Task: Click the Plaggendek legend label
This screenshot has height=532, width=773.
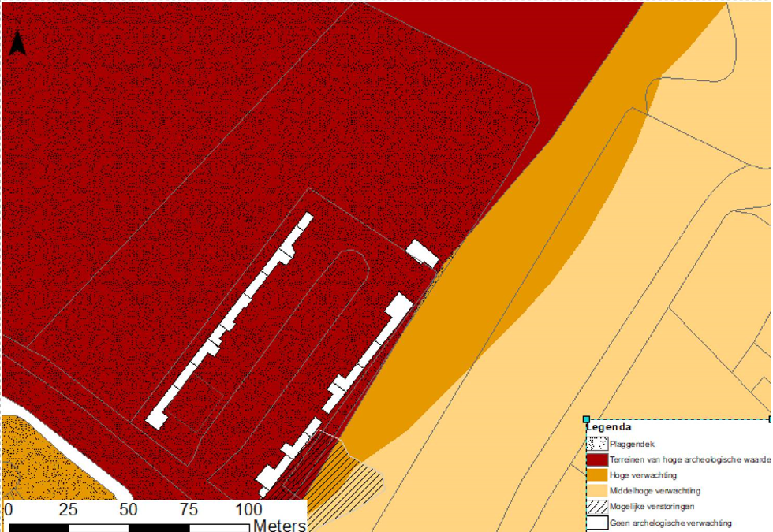Action: (x=632, y=445)
